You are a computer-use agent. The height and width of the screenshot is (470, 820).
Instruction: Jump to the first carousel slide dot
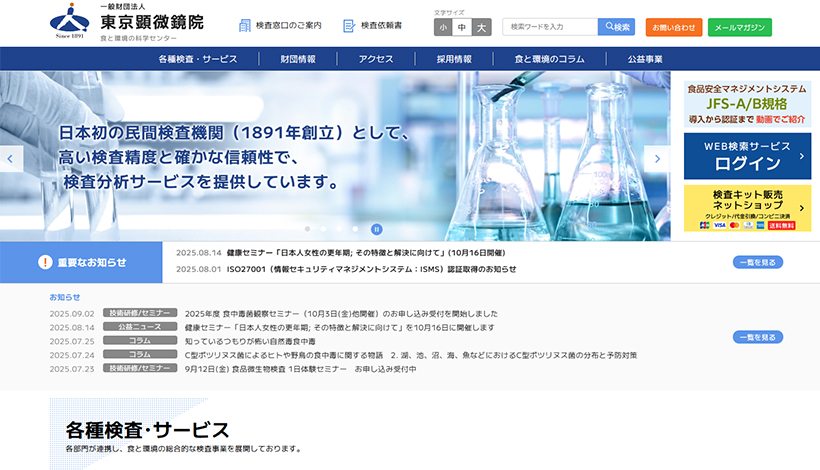tap(307, 228)
